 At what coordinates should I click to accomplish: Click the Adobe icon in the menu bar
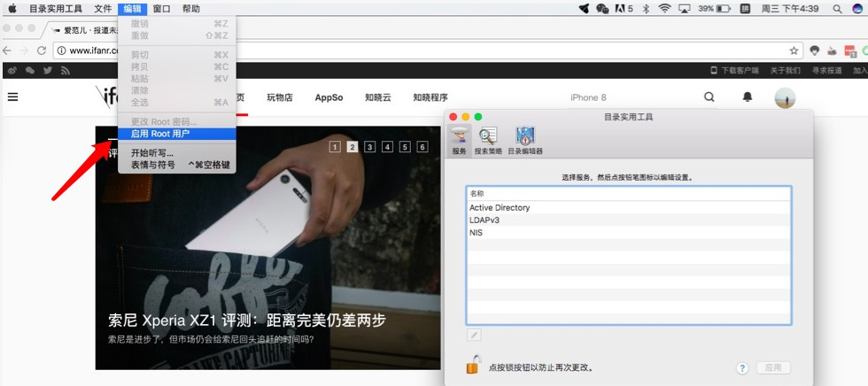coord(624,8)
